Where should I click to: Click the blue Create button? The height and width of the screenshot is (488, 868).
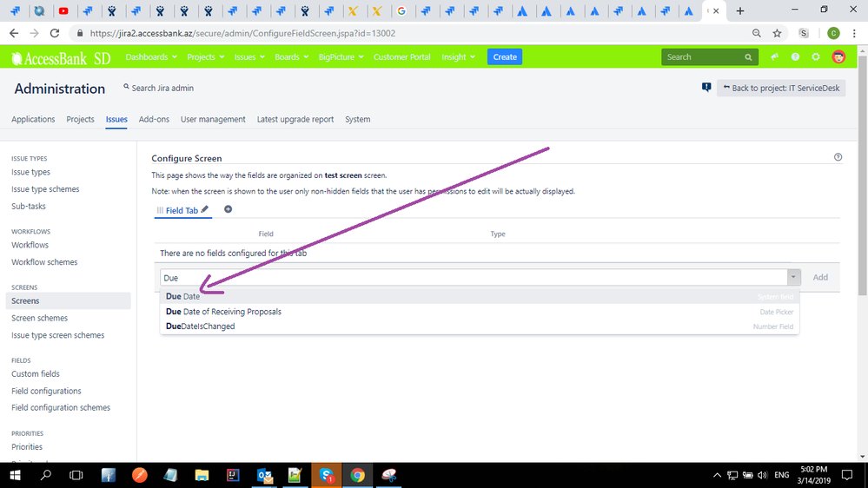pos(505,57)
